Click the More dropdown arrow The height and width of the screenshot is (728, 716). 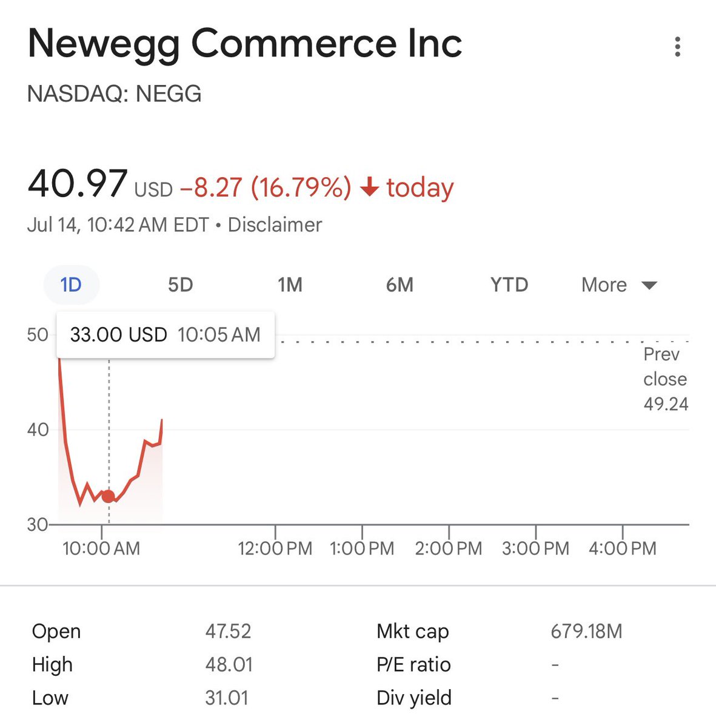pyautogui.click(x=649, y=286)
